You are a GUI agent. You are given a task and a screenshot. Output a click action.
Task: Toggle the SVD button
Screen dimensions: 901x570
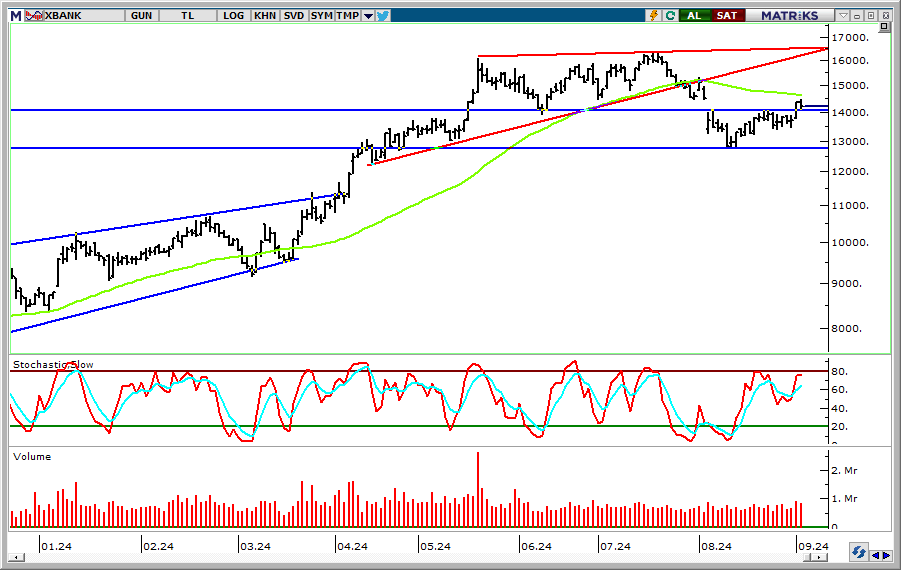click(x=294, y=16)
